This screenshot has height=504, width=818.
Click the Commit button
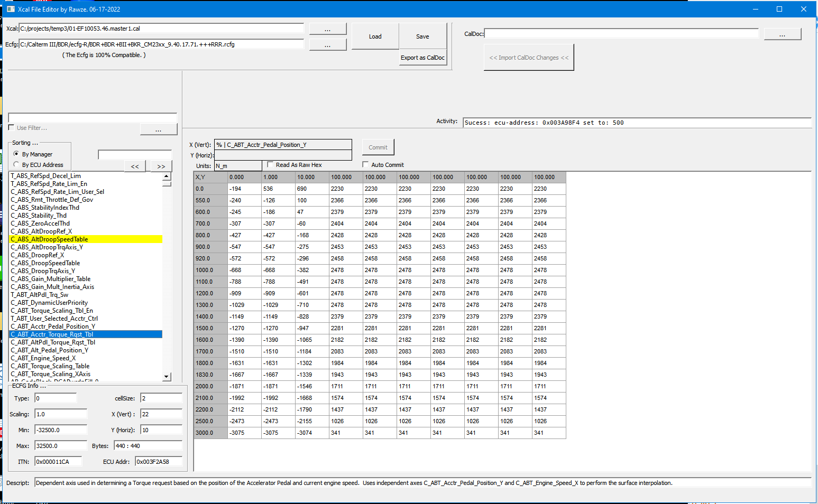(378, 147)
